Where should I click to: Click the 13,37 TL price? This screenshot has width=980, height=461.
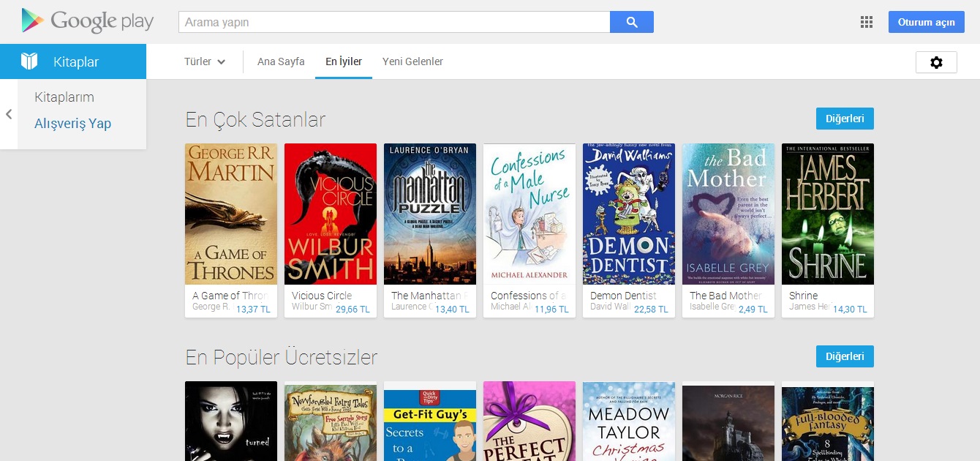(x=253, y=310)
